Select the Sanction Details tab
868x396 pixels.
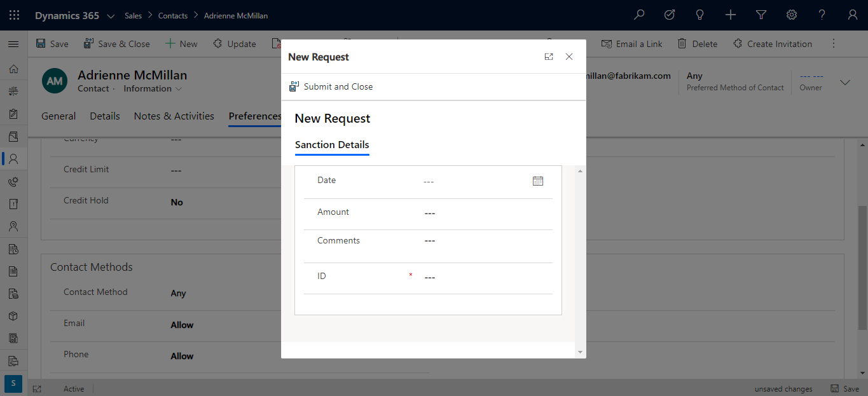(x=332, y=146)
